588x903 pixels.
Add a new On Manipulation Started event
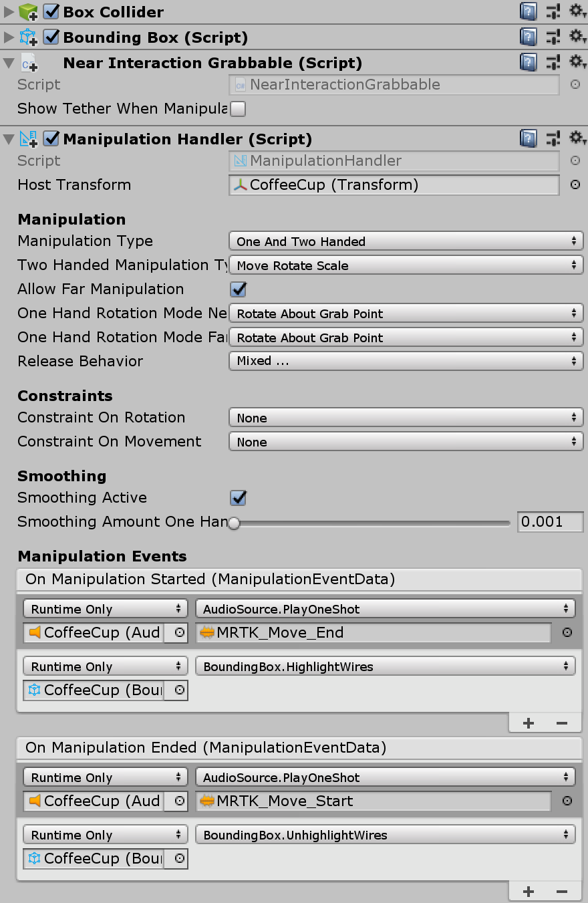[528, 723]
